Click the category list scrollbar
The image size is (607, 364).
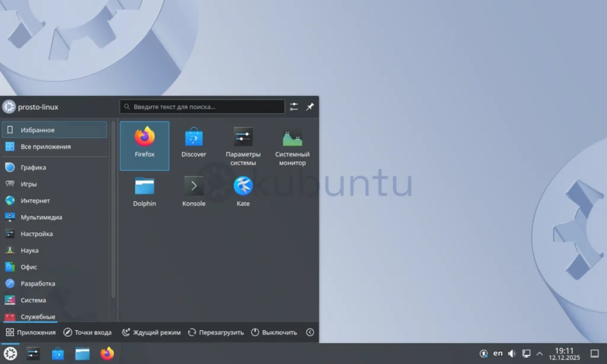[113, 209]
